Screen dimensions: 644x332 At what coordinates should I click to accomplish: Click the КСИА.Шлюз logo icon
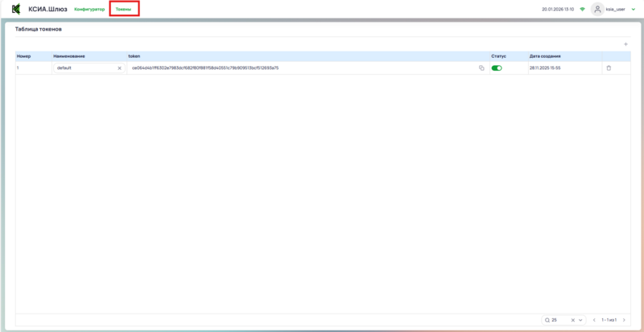point(15,9)
